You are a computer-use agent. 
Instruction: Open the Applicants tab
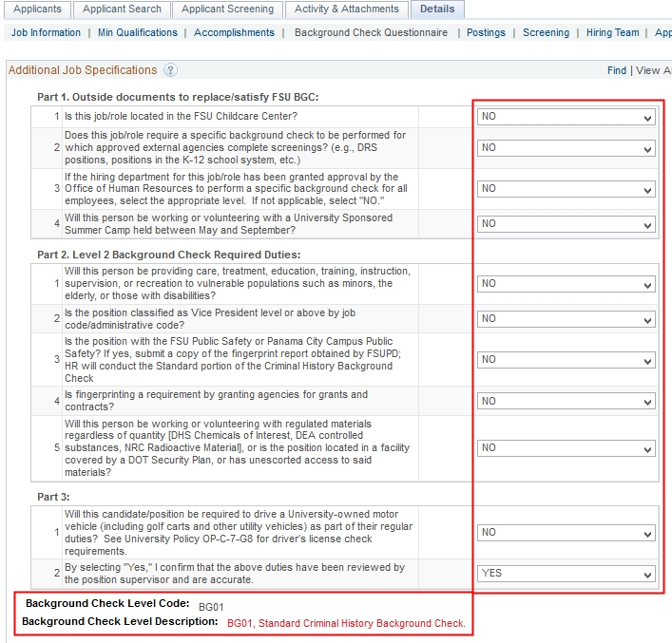pyautogui.click(x=38, y=9)
